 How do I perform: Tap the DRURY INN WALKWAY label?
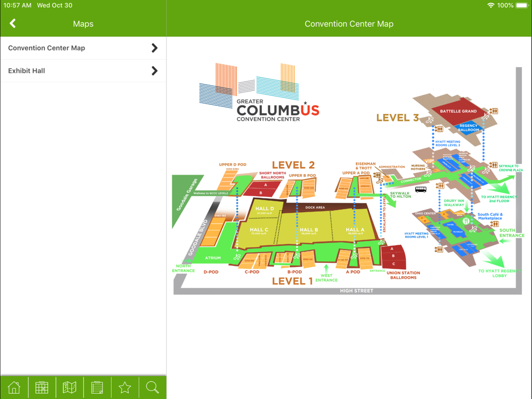[454, 203]
